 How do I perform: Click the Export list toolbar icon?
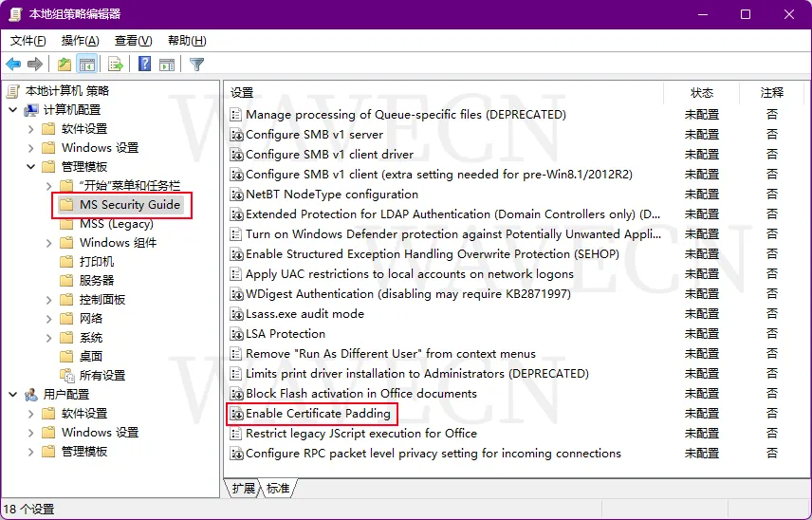pos(116,65)
